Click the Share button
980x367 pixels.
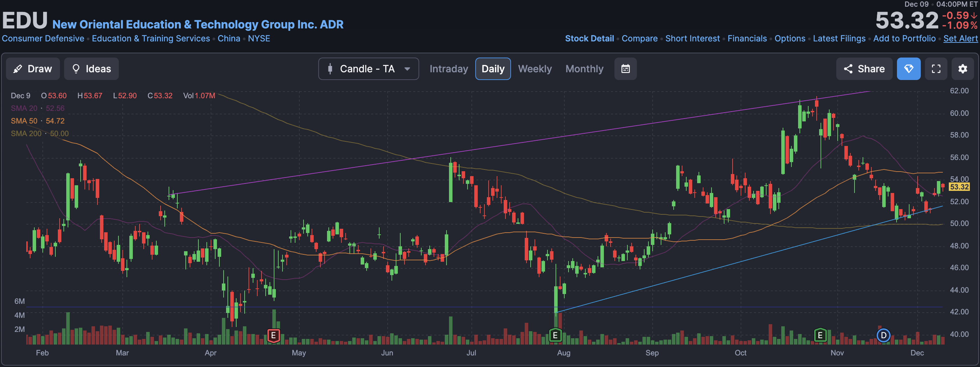[864, 69]
